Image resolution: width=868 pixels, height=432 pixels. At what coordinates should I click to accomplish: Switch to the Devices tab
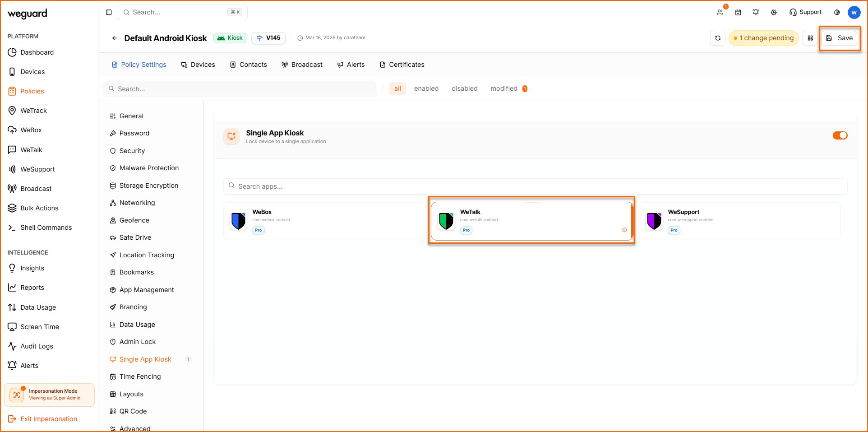[x=198, y=65]
